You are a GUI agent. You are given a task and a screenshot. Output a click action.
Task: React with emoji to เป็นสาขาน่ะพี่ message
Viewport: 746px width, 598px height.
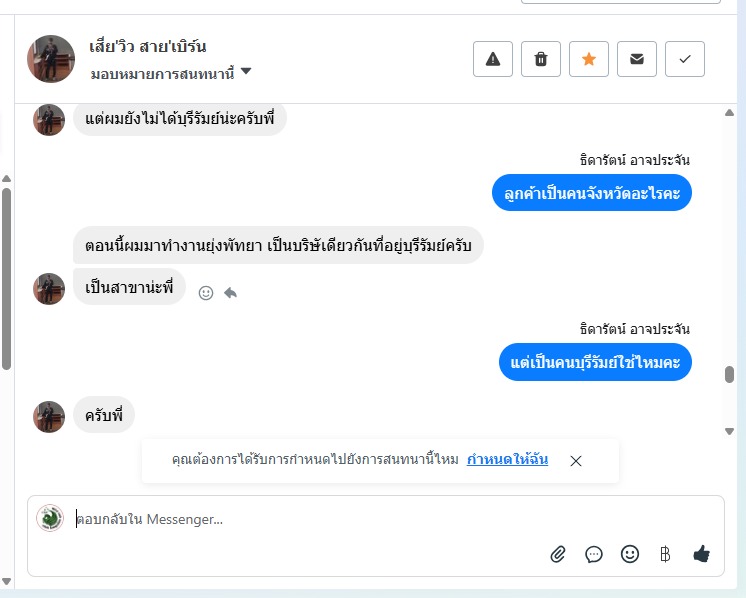(206, 293)
